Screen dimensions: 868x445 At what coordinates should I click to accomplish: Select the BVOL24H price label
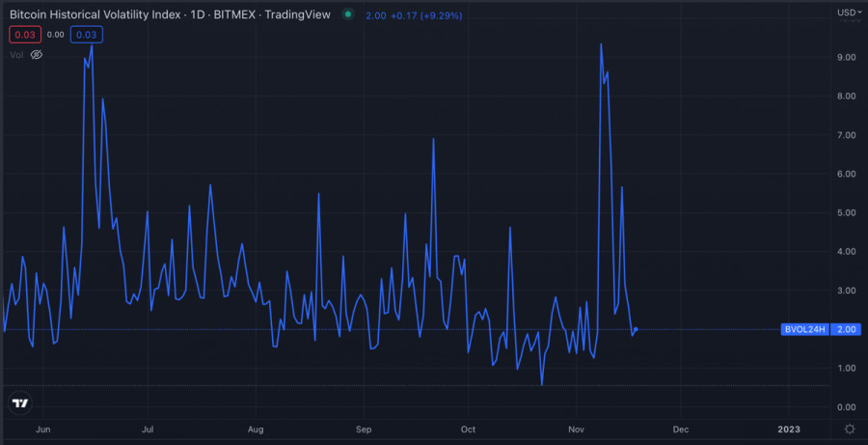pyautogui.click(x=804, y=329)
